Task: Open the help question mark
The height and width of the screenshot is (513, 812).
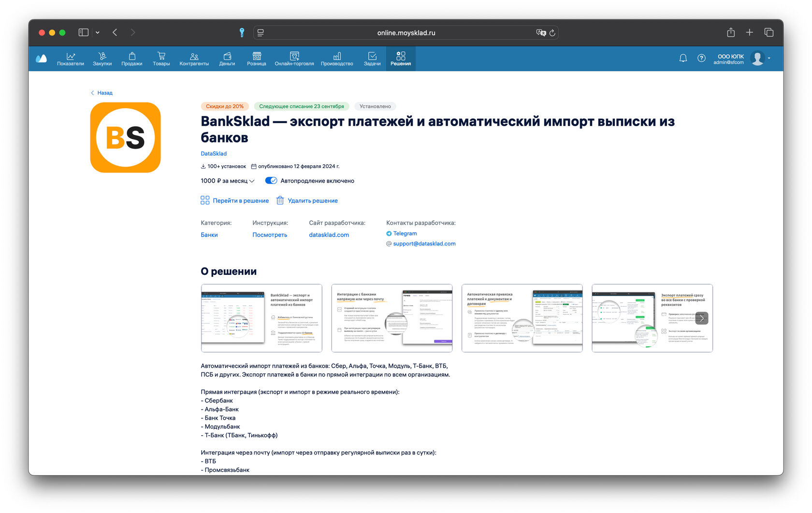Action: (x=701, y=58)
